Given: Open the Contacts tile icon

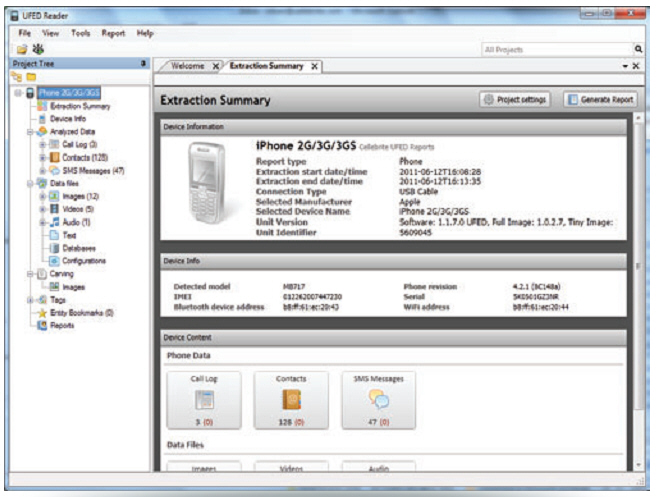Looking at the screenshot, I should pyautogui.click(x=291, y=400).
